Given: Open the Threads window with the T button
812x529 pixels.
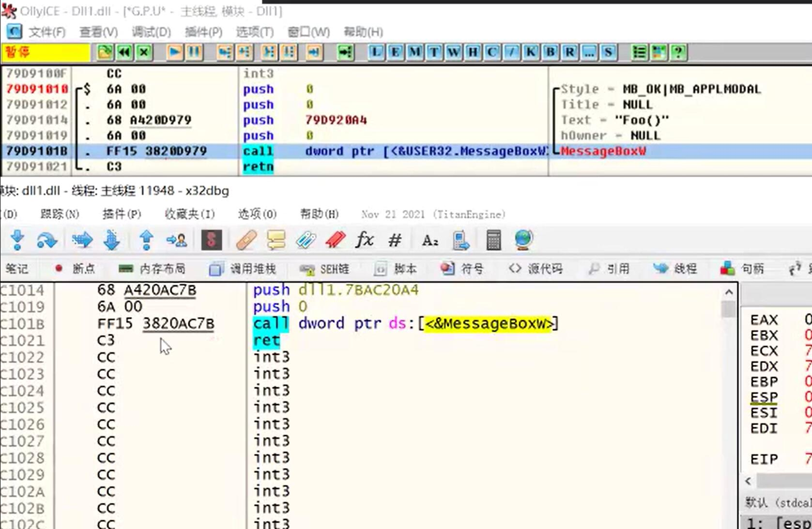Looking at the screenshot, I should [434, 52].
